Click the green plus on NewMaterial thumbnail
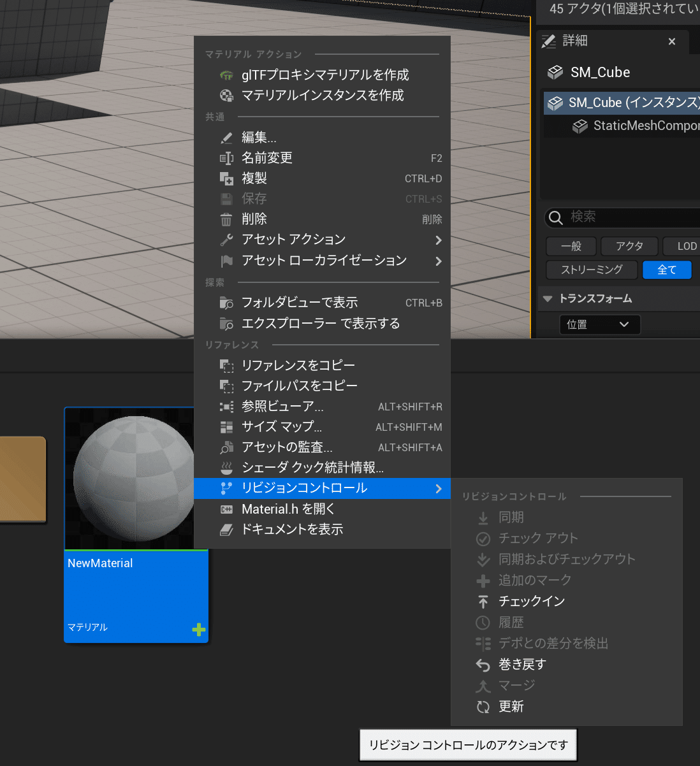Viewport: 700px width, 766px height. coord(199,630)
